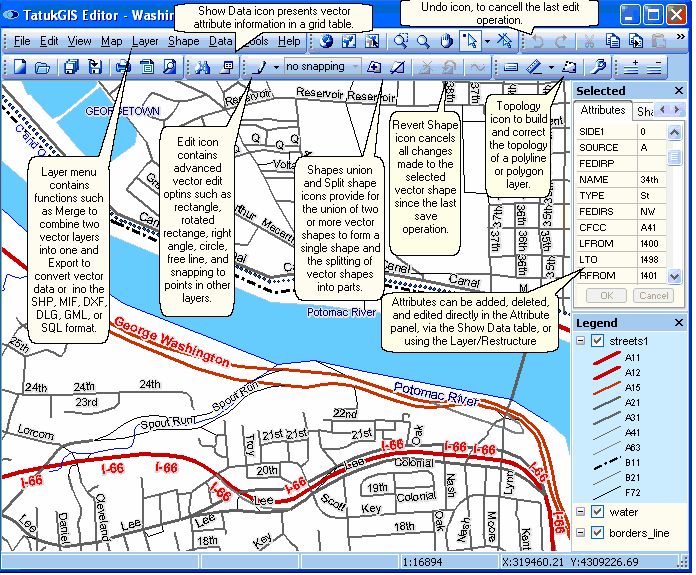Screen dimensions: 696x575
Task: Activate the Edit pen icon
Action: point(260,67)
